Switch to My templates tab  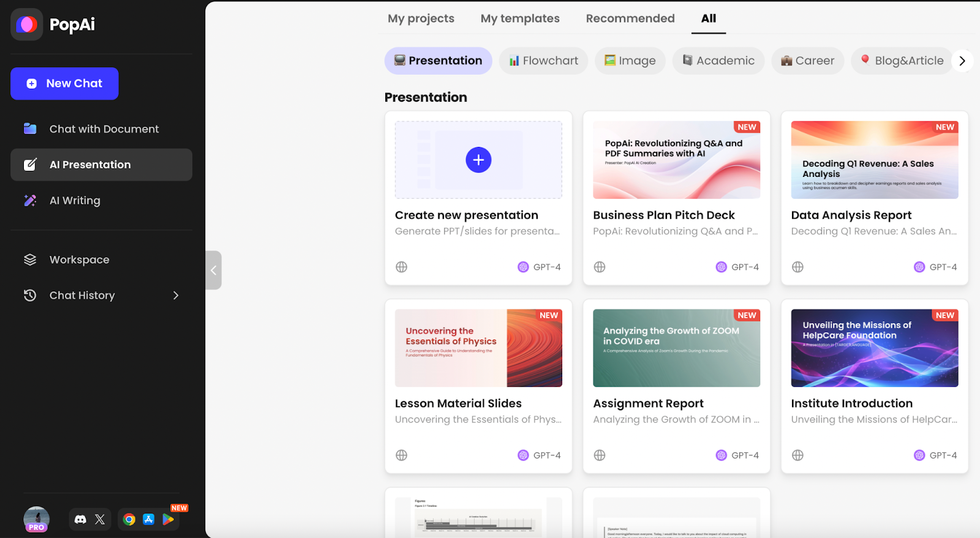(520, 18)
